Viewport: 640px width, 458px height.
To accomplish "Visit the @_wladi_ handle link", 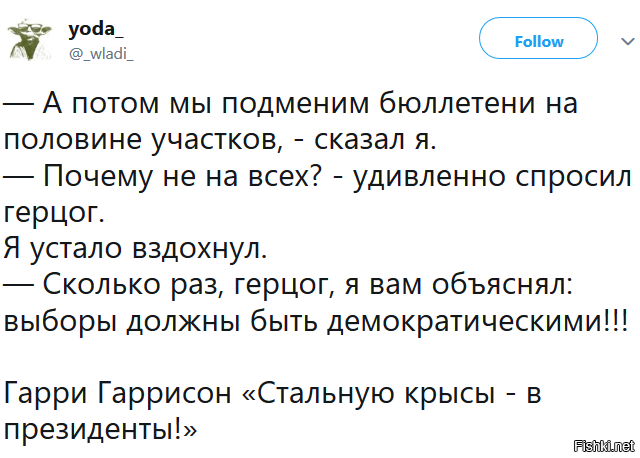I will tap(101, 53).
